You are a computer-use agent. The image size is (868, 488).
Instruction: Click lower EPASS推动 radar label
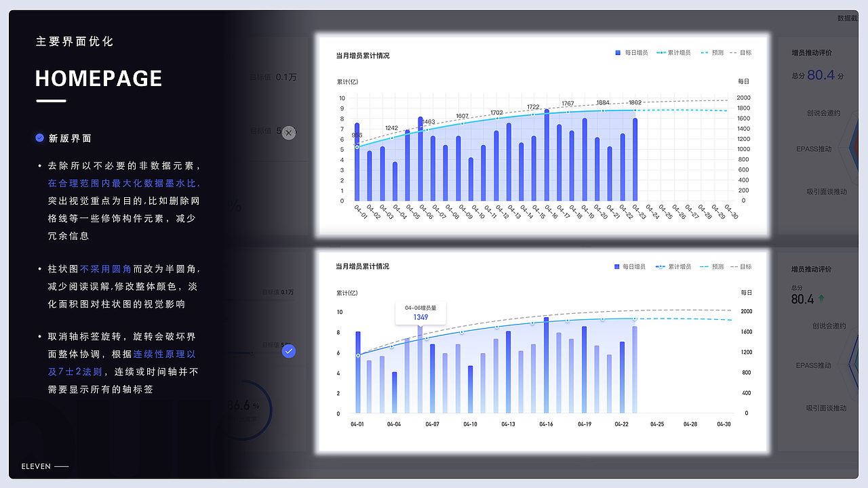click(x=814, y=365)
